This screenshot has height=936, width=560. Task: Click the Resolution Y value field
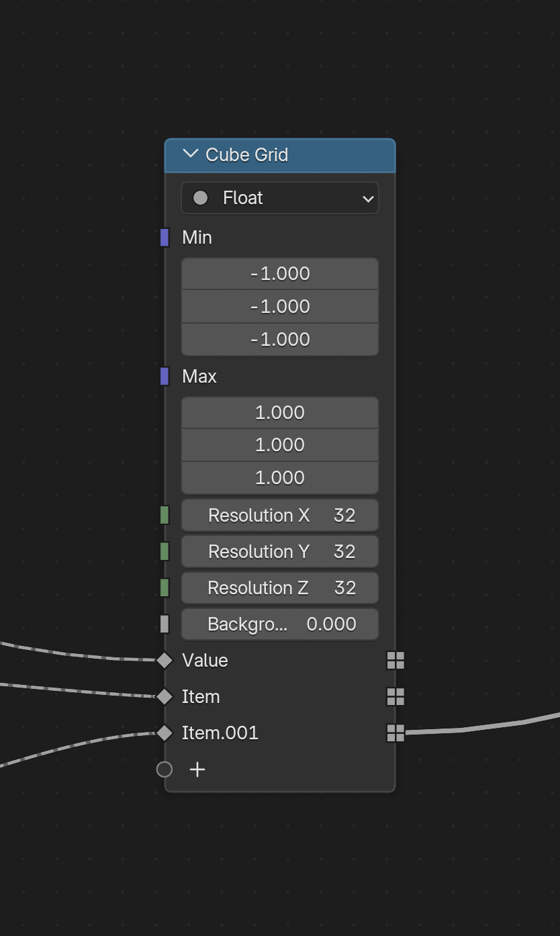click(279, 552)
